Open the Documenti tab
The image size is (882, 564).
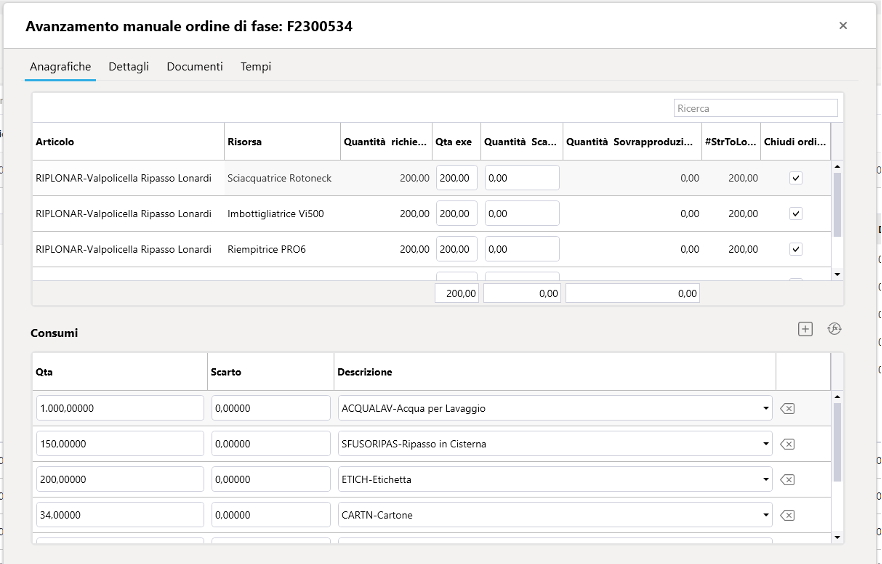[x=194, y=67]
